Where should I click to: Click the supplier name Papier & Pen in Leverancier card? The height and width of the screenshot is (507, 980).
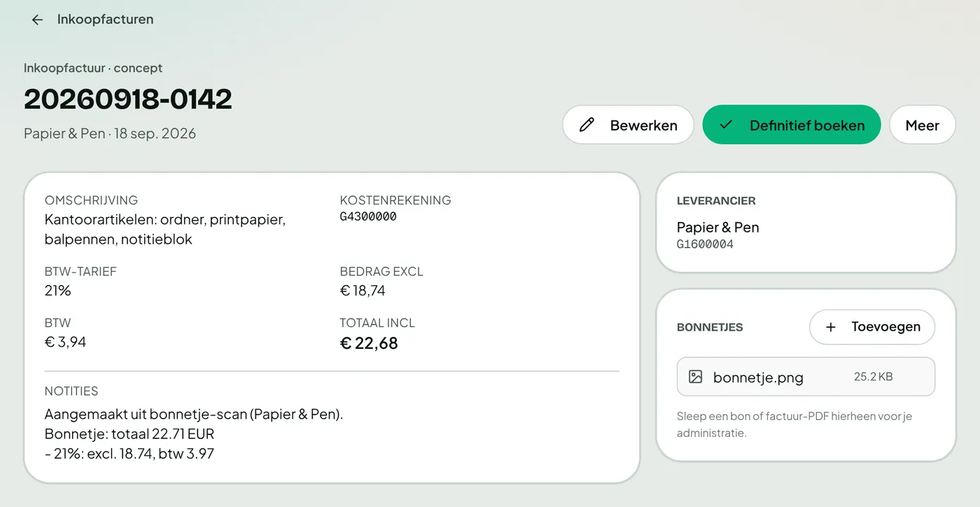tap(717, 227)
